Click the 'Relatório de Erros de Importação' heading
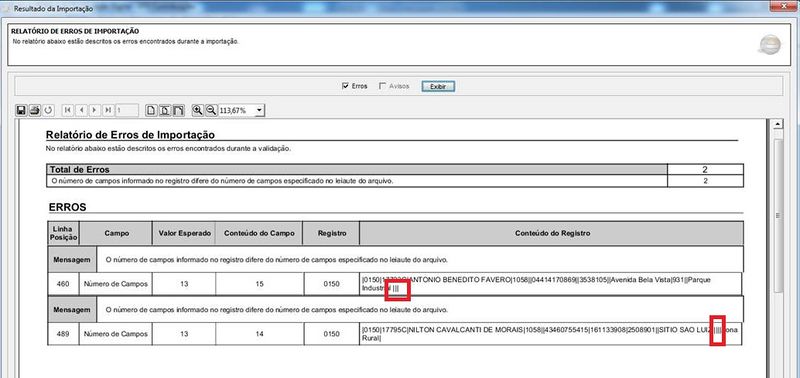 point(130,135)
